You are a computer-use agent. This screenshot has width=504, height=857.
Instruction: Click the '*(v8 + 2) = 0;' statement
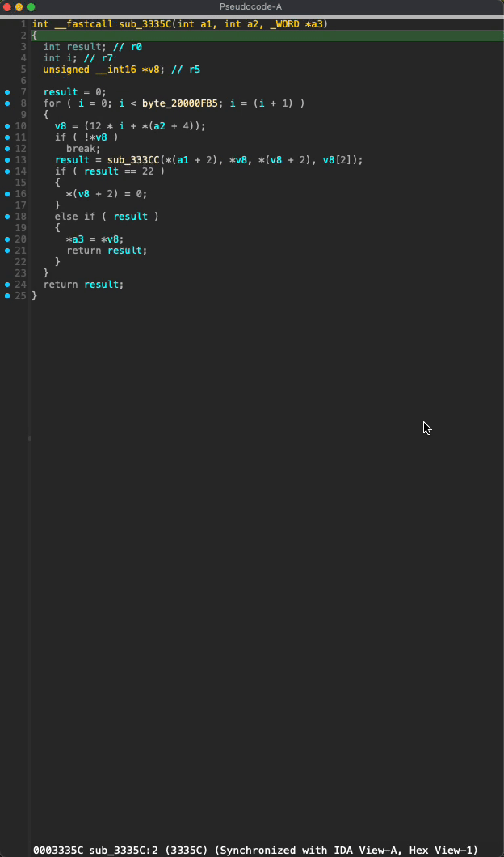pyautogui.click(x=107, y=194)
